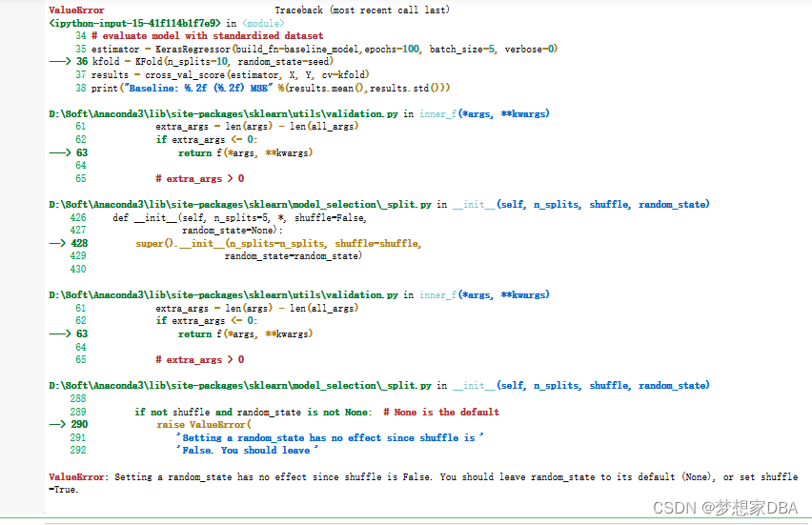The height and width of the screenshot is (525, 812).
Task: Click first model_selection\_split.py file path
Action: point(240,205)
